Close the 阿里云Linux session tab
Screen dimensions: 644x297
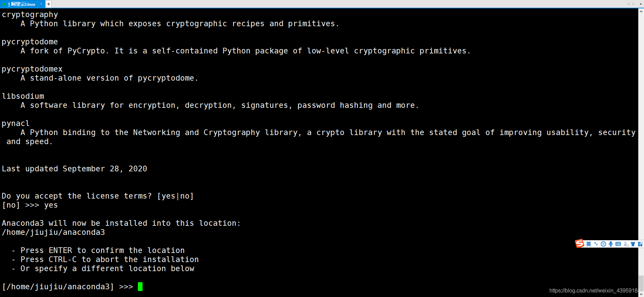(41, 4)
